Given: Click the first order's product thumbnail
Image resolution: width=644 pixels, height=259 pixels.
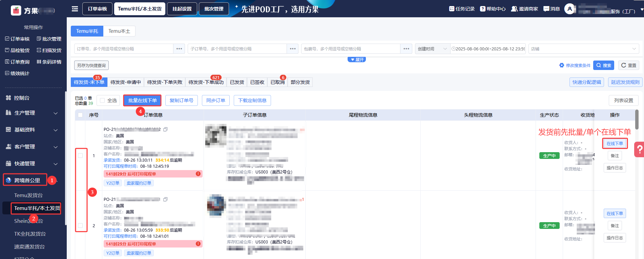Looking at the screenshot, I should tap(216, 136).
